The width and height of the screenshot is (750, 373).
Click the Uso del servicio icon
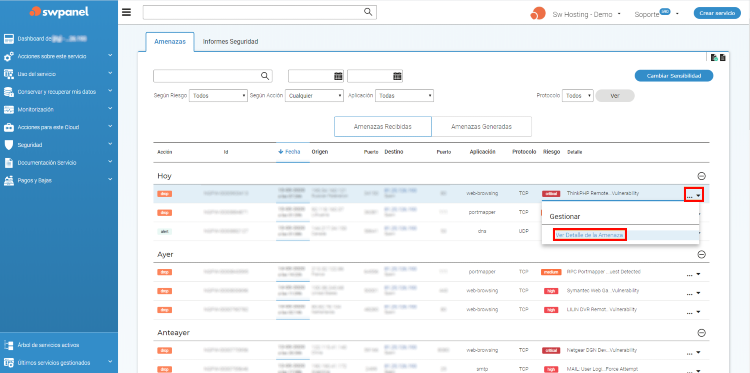[9, 74]
